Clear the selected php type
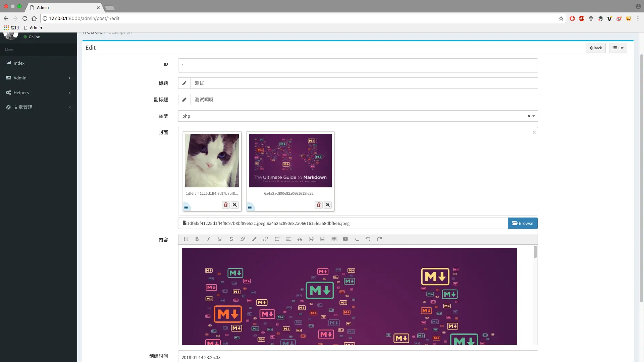The height and width of the screenshot is (362, 644). [529, 116]
